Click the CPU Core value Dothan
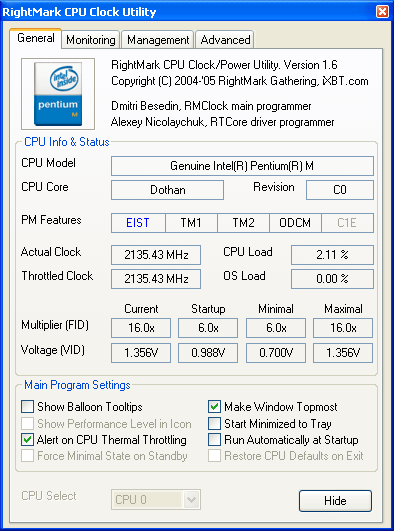 click(167, 190)
